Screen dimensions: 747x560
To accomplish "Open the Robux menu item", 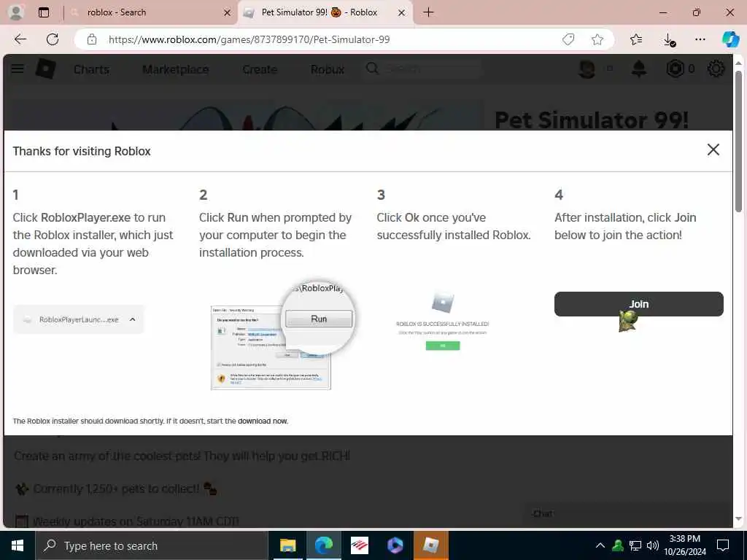I will (328, 69).
